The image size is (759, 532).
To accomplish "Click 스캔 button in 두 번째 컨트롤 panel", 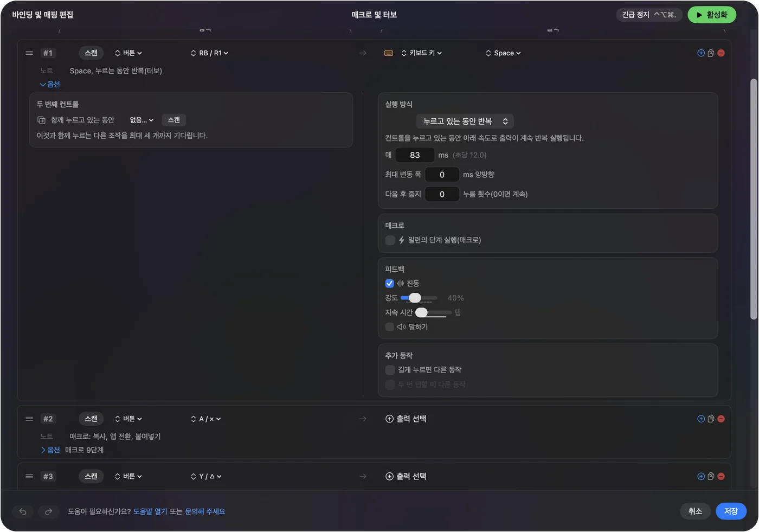I will coord(174,120).
